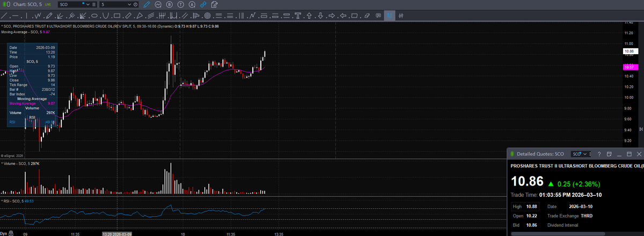Viewport: 644px width, 236px height.
Task: Select the large T text annotation tool
Action: tap(297, 16)
